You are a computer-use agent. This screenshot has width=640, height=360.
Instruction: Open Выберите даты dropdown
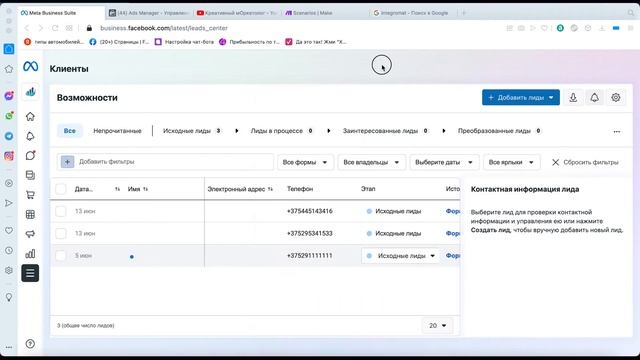tap(444, 162)
